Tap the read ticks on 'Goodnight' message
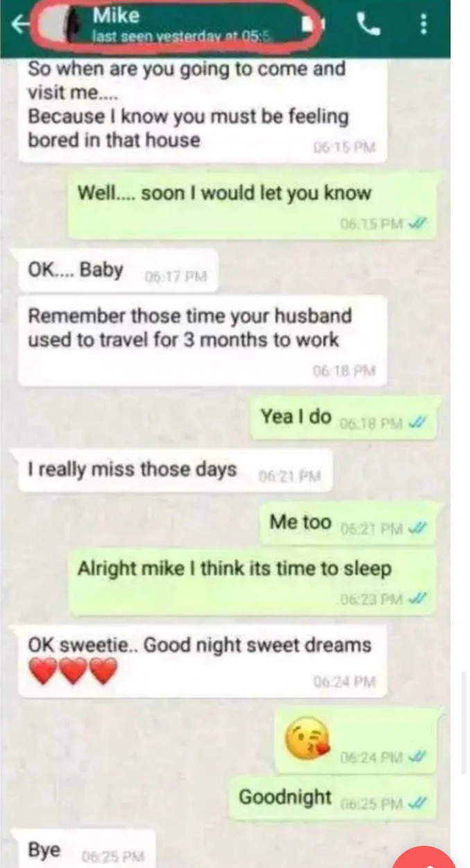The width and height of the screenshot is (470, 868). 417,804
